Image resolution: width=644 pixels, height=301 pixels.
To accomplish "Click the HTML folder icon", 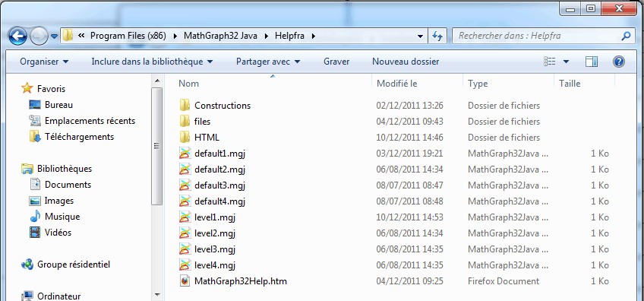I will pos(185,138).
